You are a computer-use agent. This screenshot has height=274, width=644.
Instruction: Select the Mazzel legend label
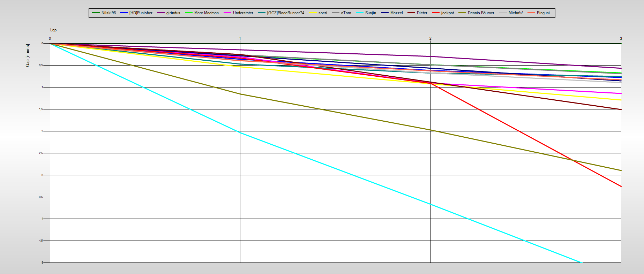pos(396,13)
